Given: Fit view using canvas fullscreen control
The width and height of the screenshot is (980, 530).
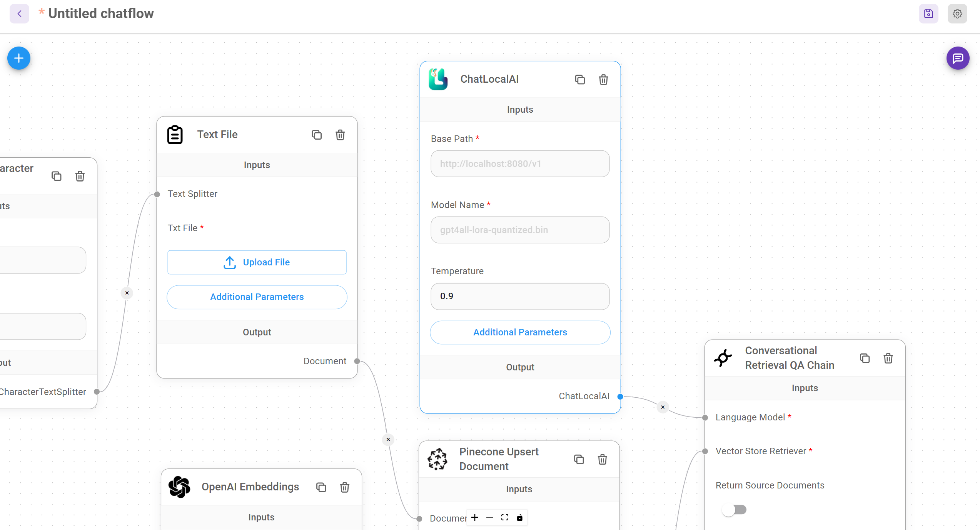Looking at the screenshot, I should pos(505,518).
